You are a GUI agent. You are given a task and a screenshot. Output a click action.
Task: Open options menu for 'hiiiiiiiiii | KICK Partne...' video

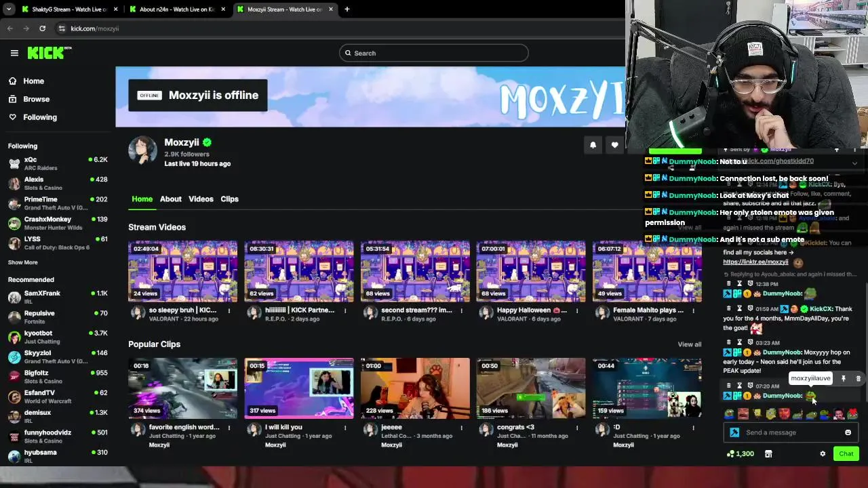(x=345, y=310)
